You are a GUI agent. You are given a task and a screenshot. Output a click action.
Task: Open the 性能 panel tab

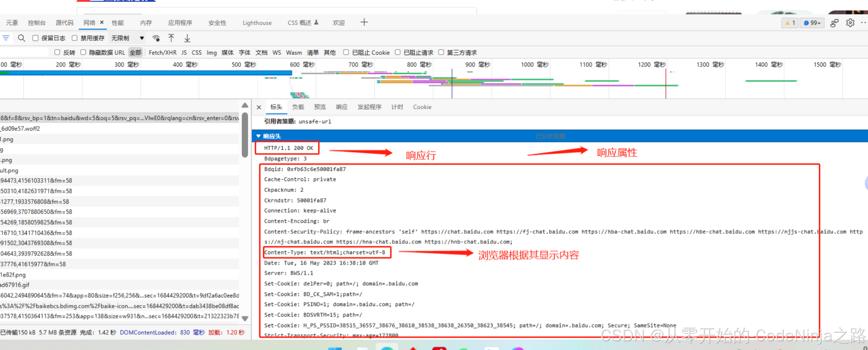118,23
